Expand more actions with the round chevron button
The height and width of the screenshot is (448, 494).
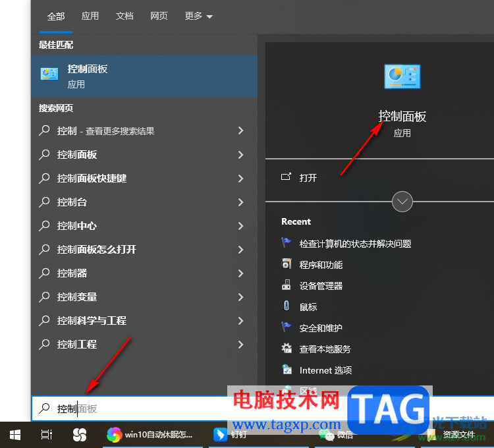click(402, 202)
